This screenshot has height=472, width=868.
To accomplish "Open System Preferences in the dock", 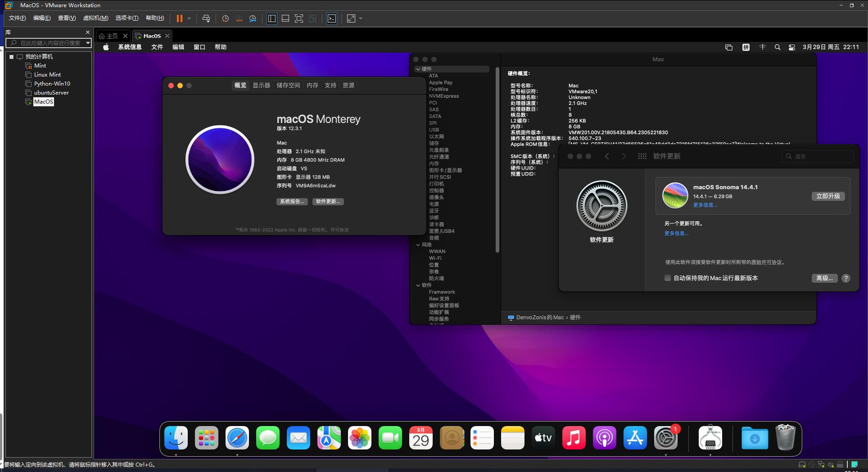I will pos(665,438).
